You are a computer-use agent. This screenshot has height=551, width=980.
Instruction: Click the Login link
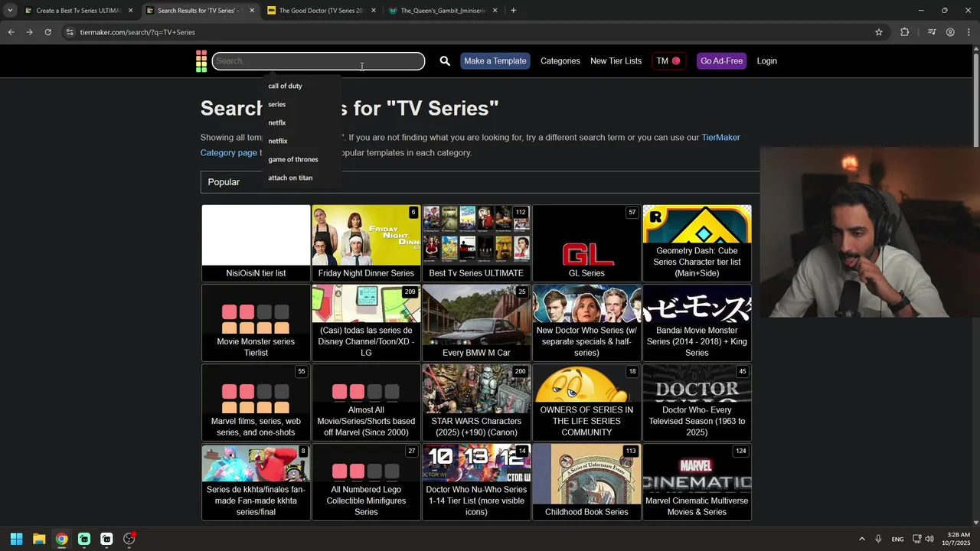coord(767,61)
